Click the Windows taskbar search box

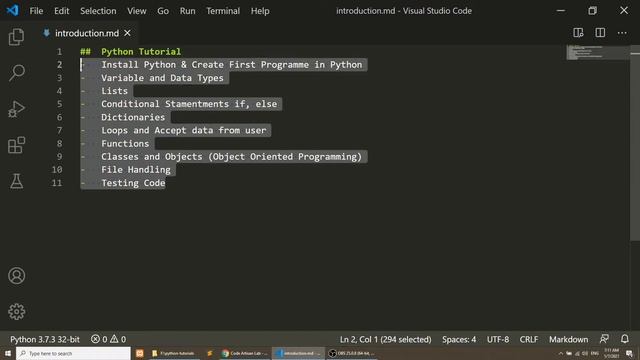(x=73, y=353)
